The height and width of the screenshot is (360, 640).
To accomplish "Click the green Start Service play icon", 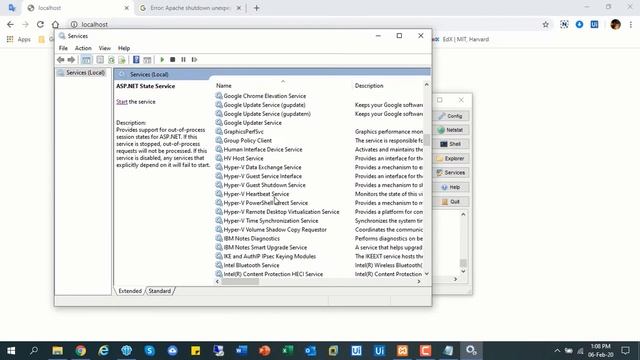I will [x=162, y=60].
